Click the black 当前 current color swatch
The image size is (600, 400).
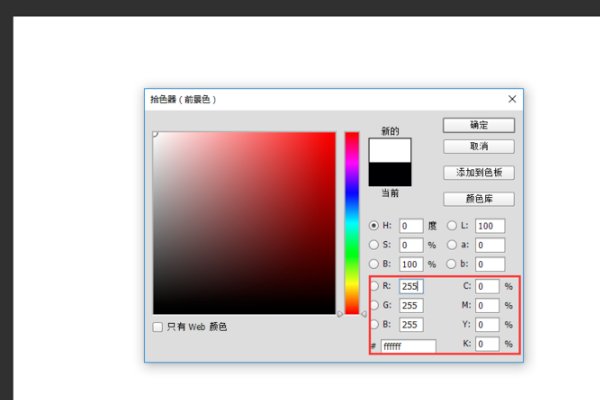pos(390,174)
